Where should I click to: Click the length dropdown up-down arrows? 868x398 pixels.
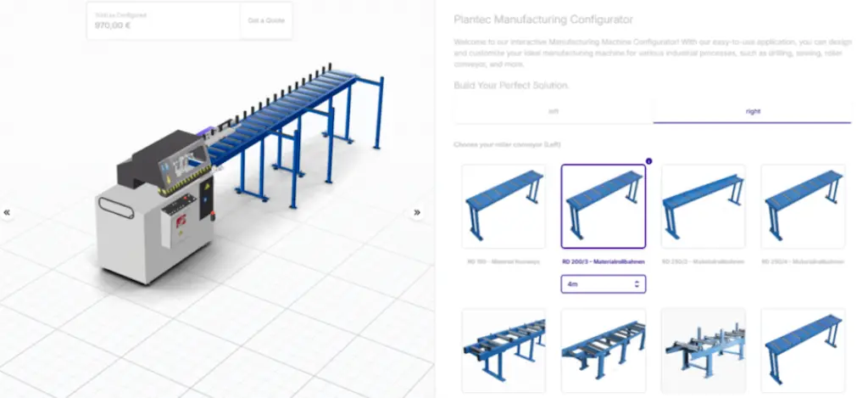[637, 283]
